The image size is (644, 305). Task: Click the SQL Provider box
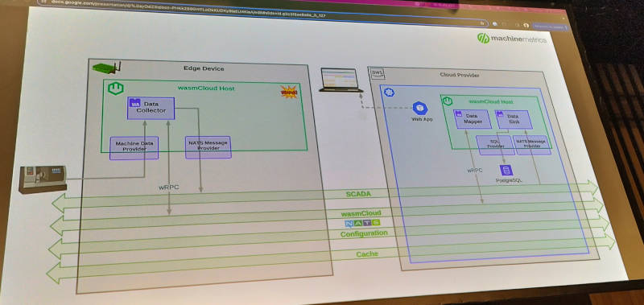[x=495, y=146]
